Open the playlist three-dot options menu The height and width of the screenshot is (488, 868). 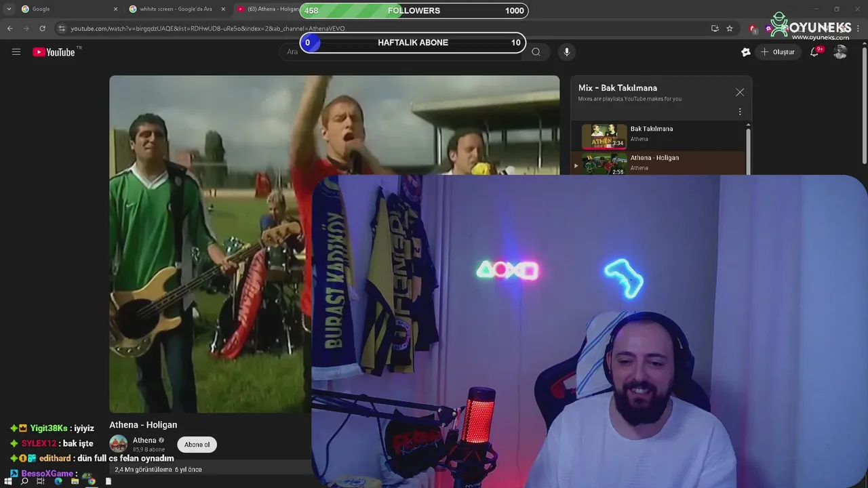pyautogui.click(x=740, y=112)
